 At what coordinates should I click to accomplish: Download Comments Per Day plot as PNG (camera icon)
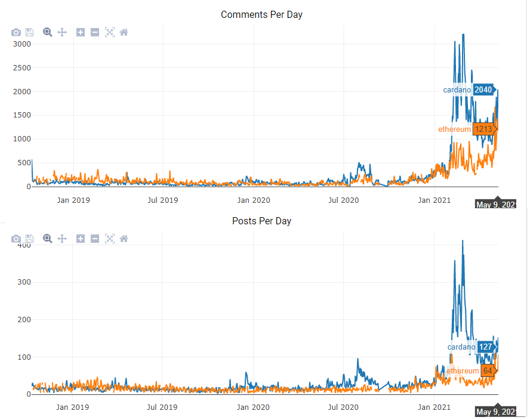[16, 32]
